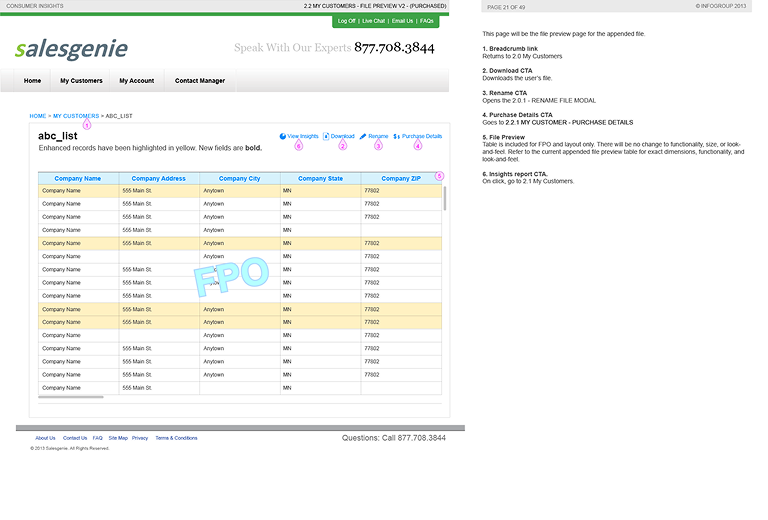The image size is (768, 520).
Task: Open Live Chat from the top bar
Action: coord(373,21)
